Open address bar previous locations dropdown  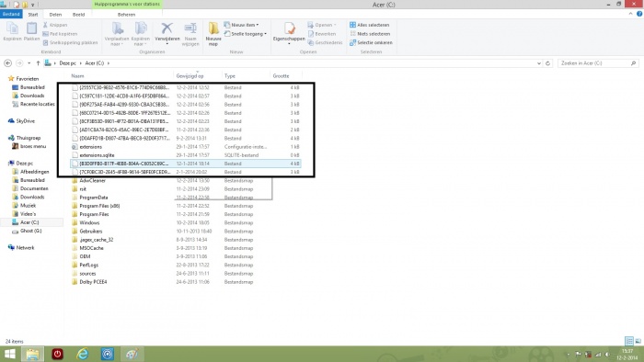(539, 63)
